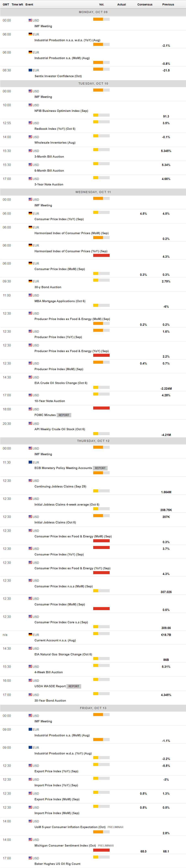Click the US flag next to NFIB Business Optimism
Screen dimensions: 186x868
(x=30, y=105)
